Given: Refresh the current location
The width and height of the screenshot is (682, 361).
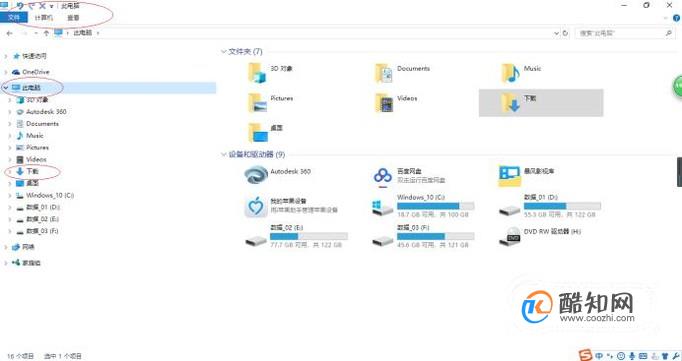Looking at the screenshot, I should [x=565, y=33].
